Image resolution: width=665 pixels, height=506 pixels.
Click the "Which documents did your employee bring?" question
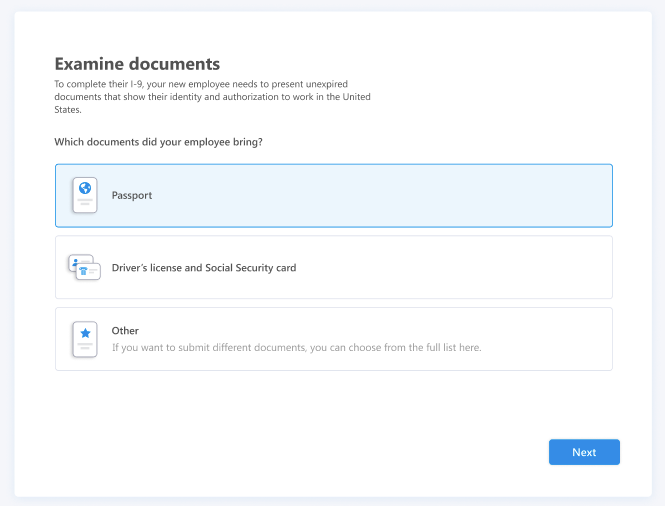coord(158,142)
